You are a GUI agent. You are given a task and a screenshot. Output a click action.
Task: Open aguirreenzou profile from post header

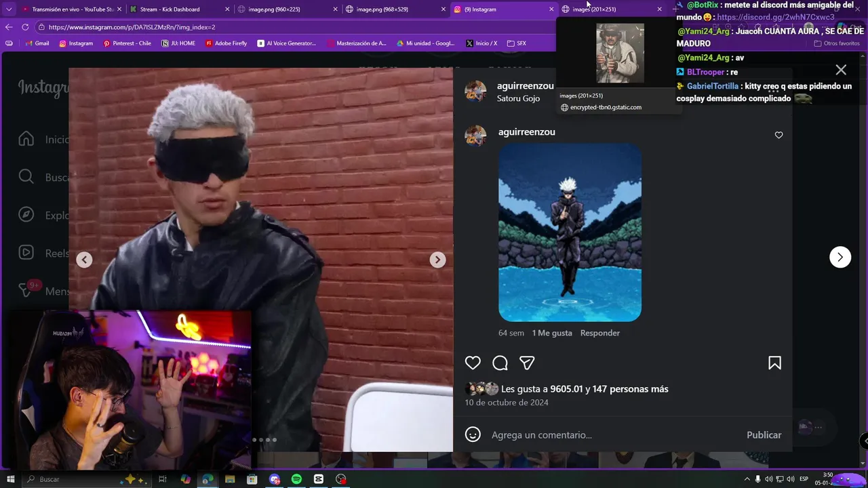tap(526, 86)
